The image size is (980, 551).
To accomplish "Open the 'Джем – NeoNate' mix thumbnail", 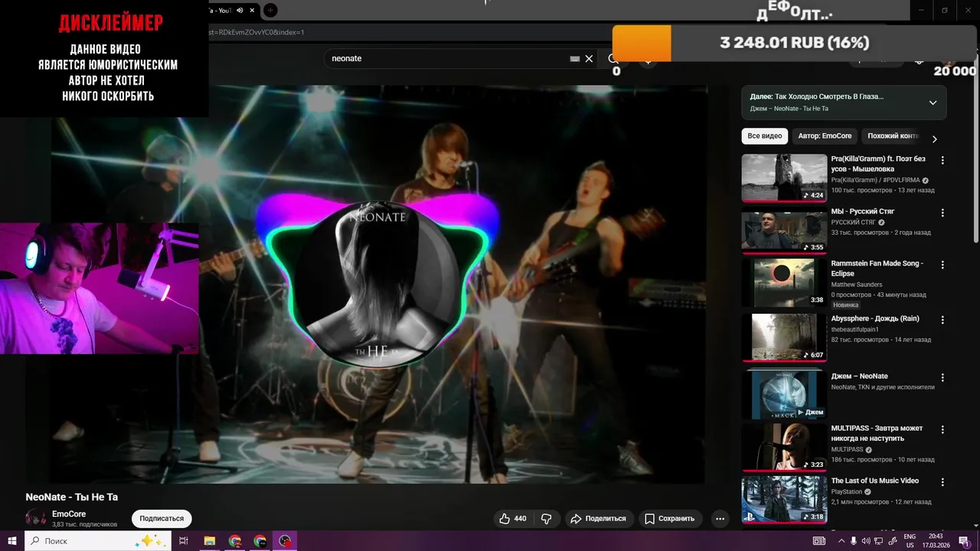I will pos(784,395).
